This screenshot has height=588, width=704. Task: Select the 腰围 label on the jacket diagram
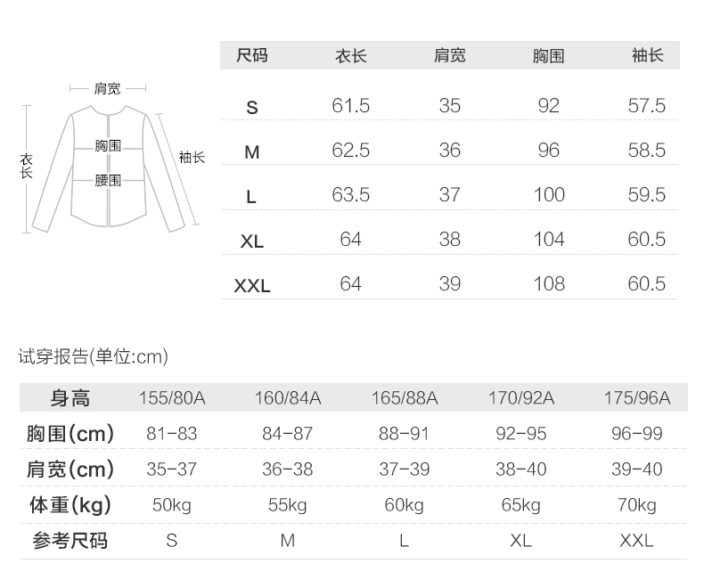point(108,180)
